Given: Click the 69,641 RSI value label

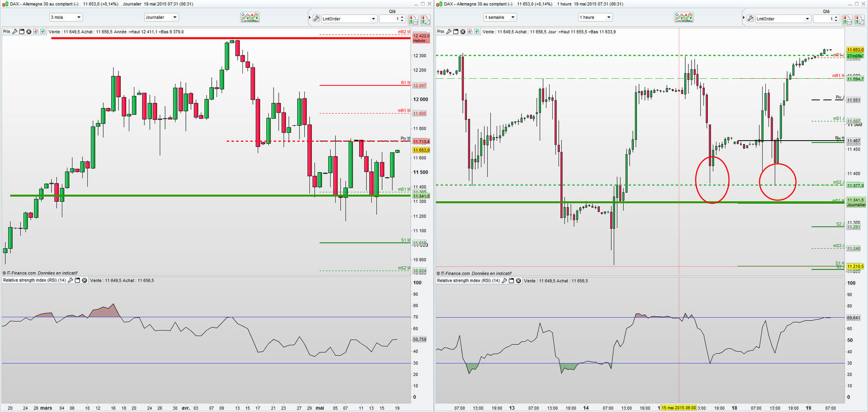Looking at the screenshot, I should tap(854, 317).
